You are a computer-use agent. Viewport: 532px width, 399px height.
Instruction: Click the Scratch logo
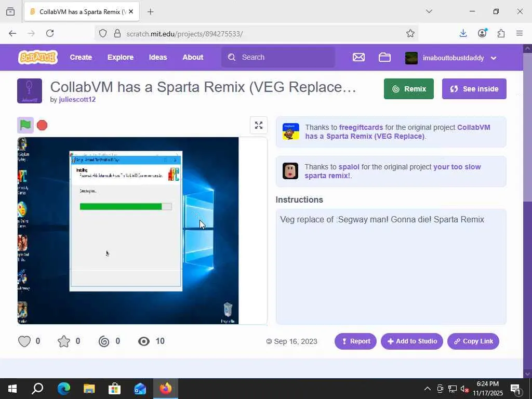tap(37, 57)
